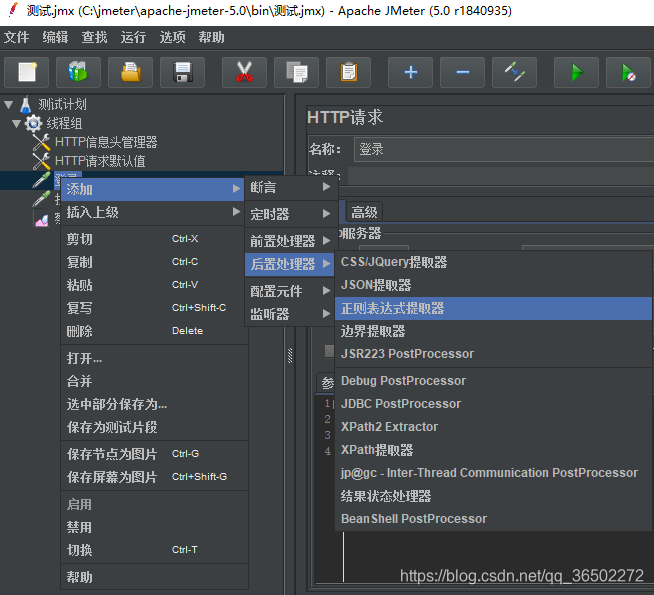Expand the 定时器 submenu arrow
654x595 pixels.
click(x=327, y=213)
